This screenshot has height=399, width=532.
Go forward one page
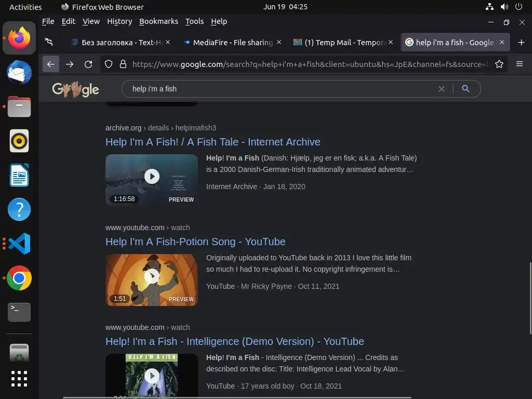click(x=70, y=64)
